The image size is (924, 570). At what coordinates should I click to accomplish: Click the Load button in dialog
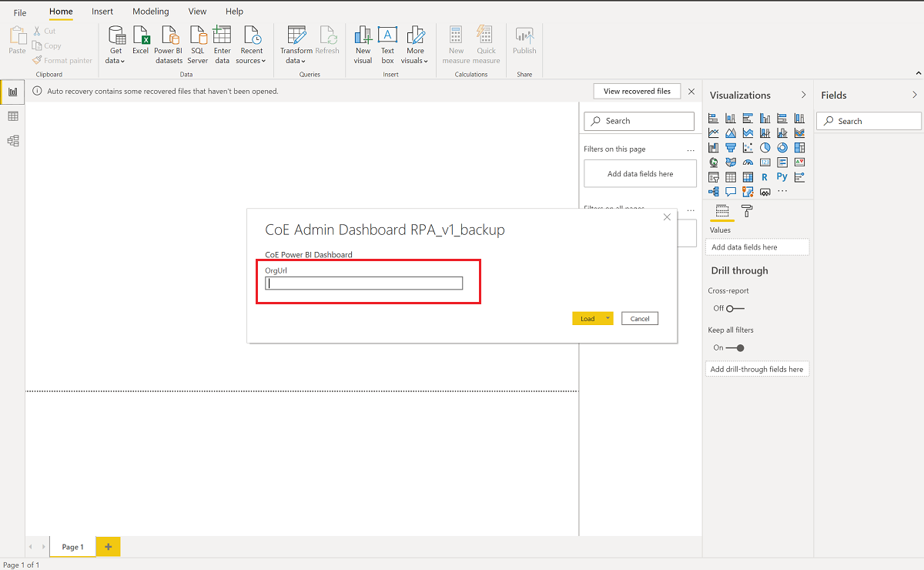click(588, 318)
